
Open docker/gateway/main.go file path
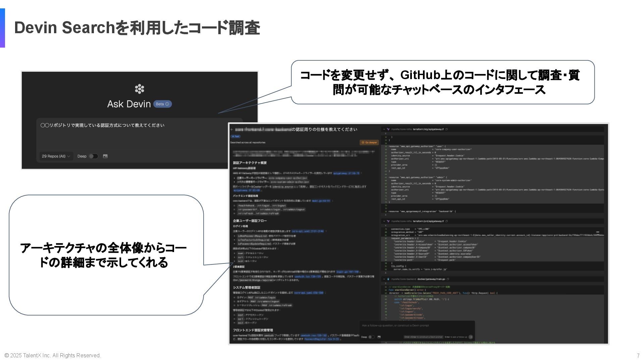[431, 279]
